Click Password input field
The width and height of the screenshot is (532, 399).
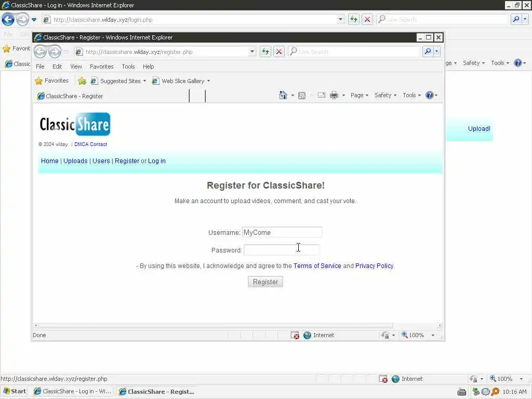282,250
